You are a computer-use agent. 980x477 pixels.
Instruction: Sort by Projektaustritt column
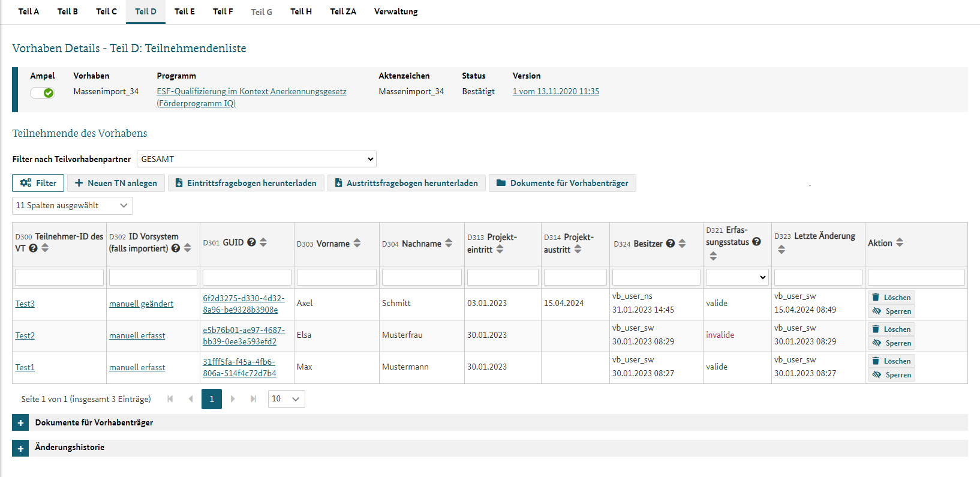tap(578, 249)
